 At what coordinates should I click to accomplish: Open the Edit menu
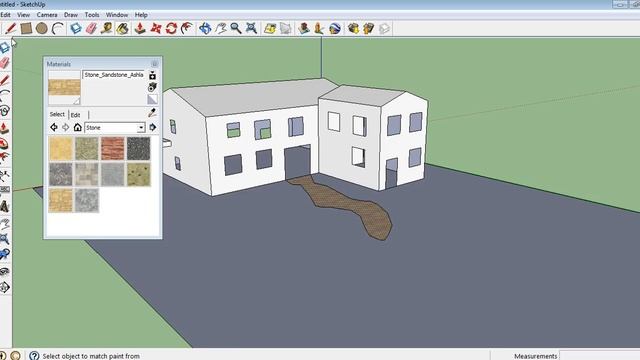[5, 15]
